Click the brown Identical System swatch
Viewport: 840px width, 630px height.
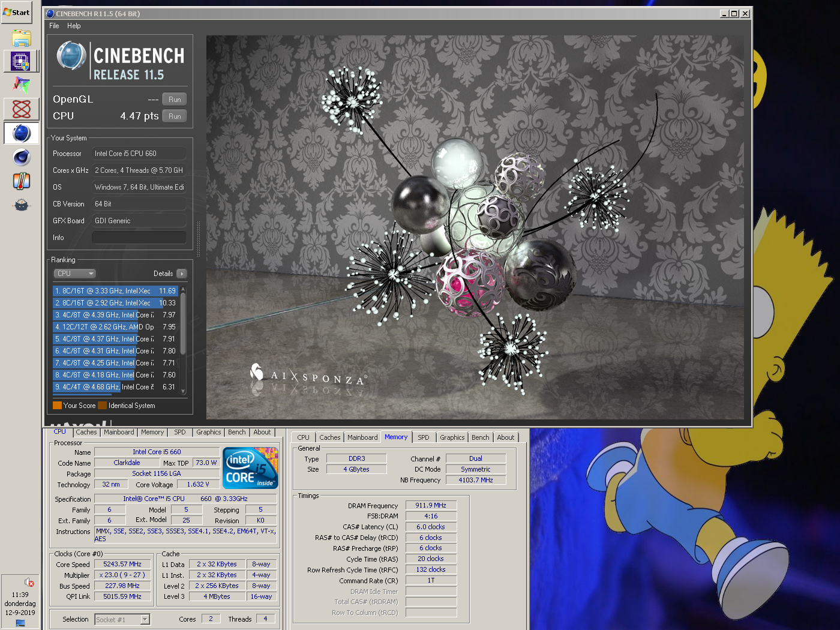coord(102,406)
